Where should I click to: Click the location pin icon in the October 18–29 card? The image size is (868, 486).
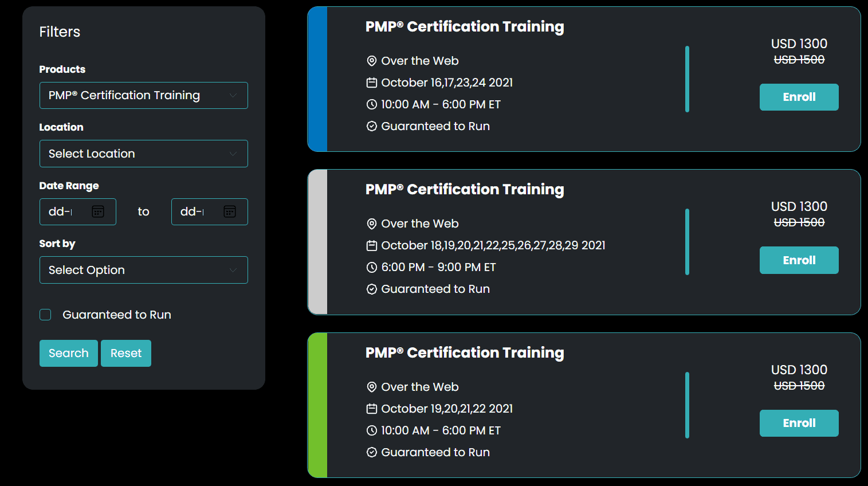coord(372,224)
